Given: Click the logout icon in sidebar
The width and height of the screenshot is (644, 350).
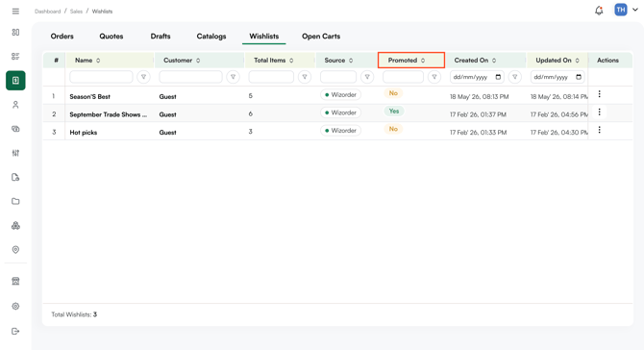Looking at the screenshot, I should point(15,331).
